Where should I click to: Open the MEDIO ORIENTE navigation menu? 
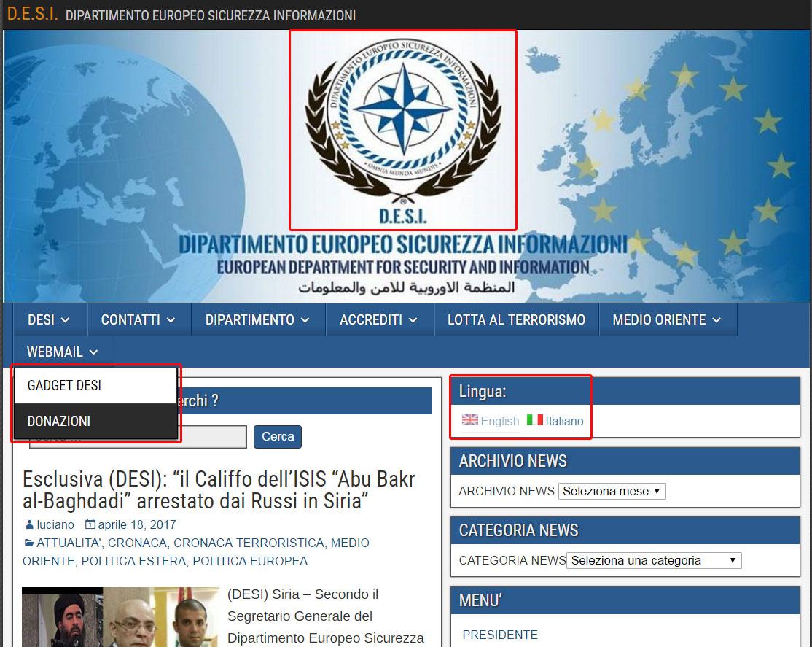[667, 320]
